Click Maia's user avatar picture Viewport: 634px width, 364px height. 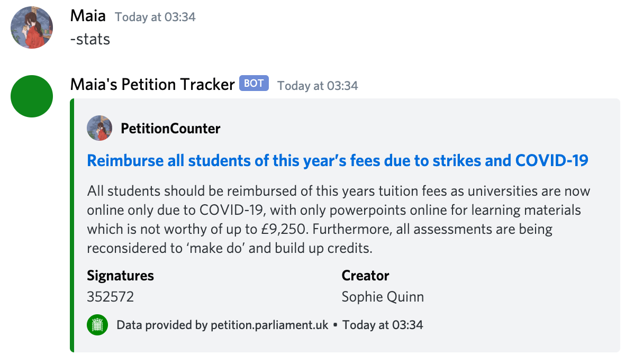32,28
